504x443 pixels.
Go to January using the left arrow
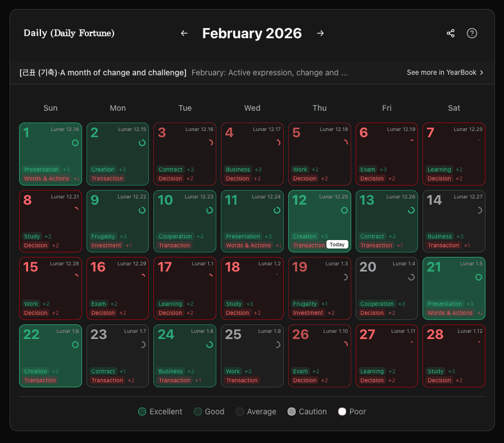tap(184, 33)
